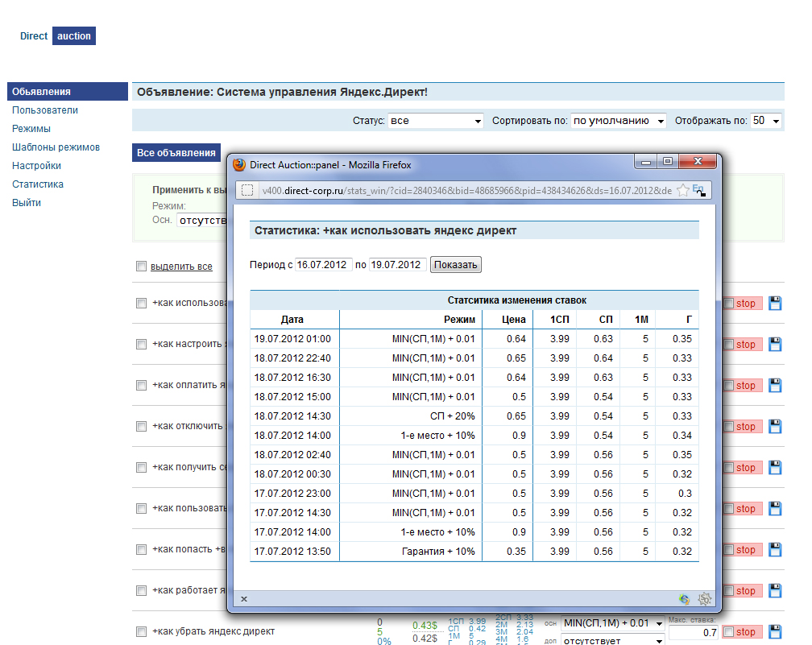Click the Firefox logo in popup title bar
The width and height of the screenshot is (812, 645).
coord(239,165)
